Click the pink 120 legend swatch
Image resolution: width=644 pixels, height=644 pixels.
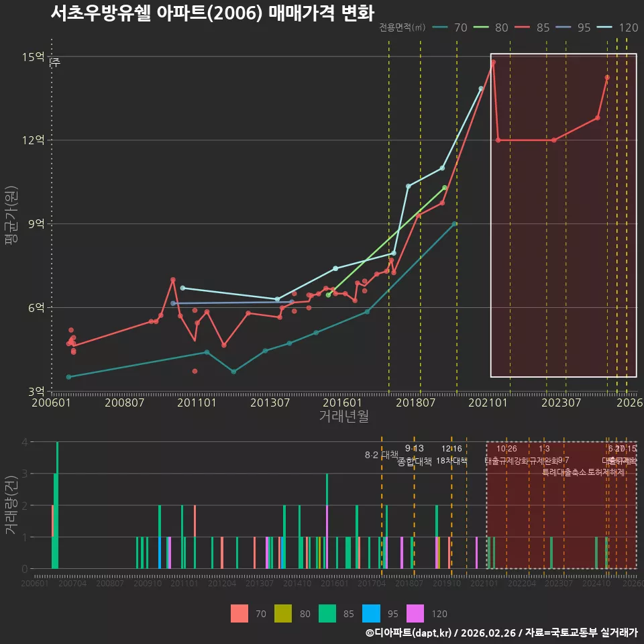415,614
